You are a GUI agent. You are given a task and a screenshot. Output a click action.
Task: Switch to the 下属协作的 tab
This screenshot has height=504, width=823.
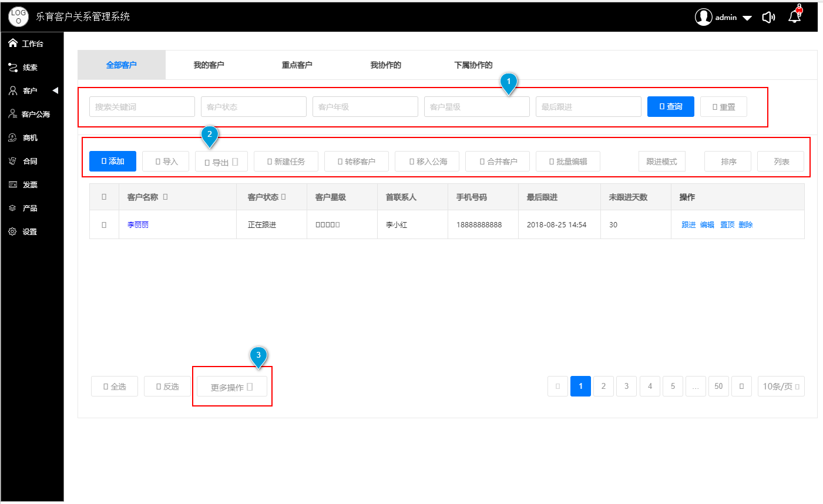coord(473,65)
